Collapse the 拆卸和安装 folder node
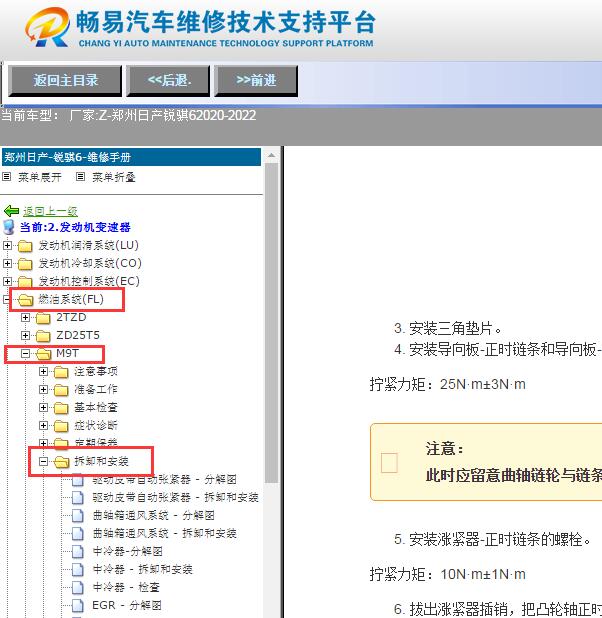 43,461
